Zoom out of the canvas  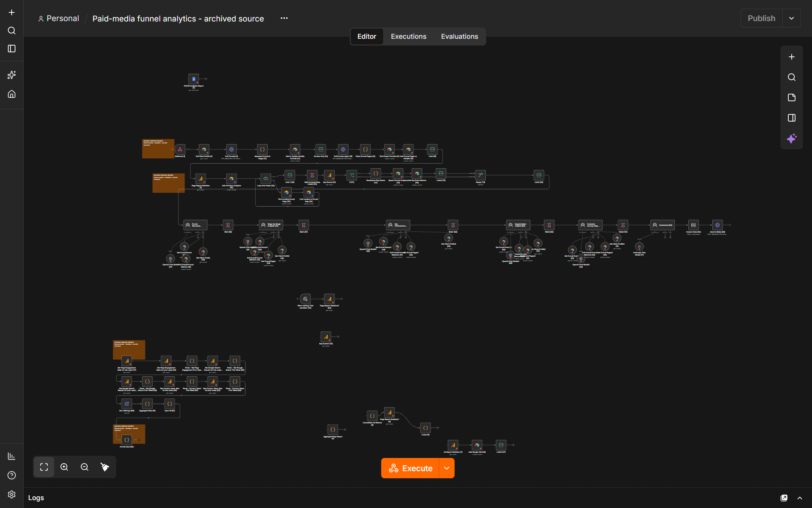(x=85, y=467)
